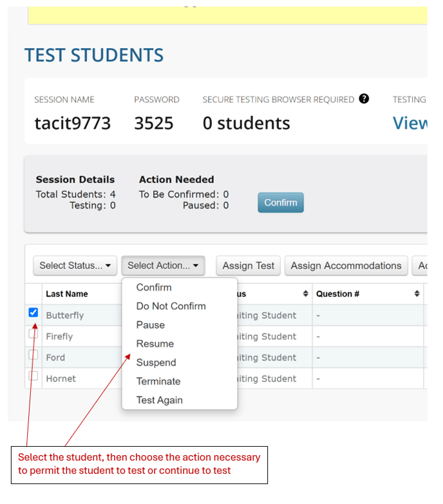The width and height of the screenshot is (443, 504).
Task: Open Assign Accommodations
Action: (346, 266)
